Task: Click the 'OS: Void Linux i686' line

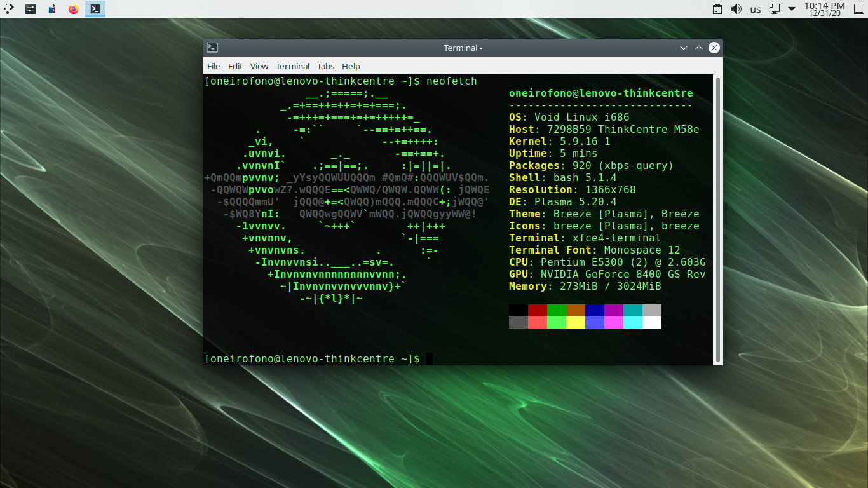Action: pos(569,117)
